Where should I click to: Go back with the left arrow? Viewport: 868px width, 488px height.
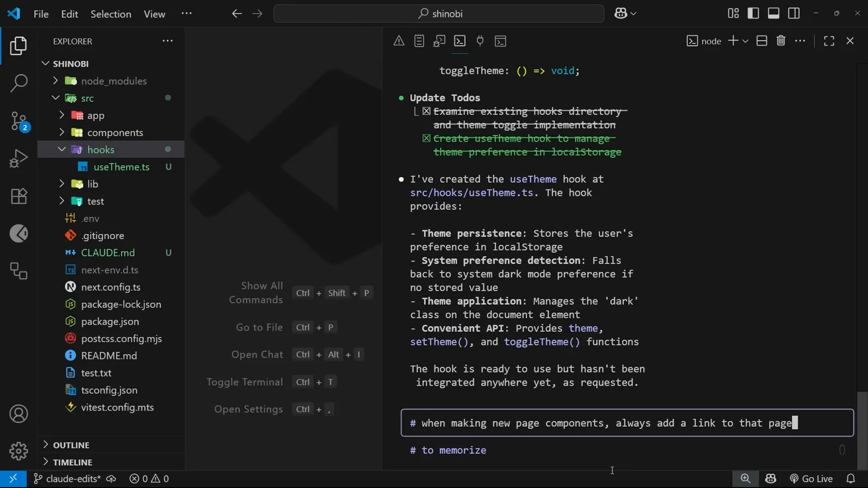pyautogui.click(x=237, y=14)
